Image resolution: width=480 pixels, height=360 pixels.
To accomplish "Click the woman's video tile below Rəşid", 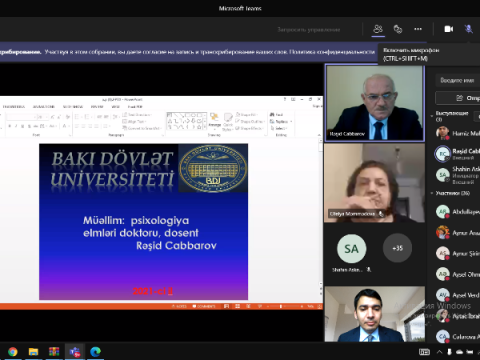I will pos(375,183).
